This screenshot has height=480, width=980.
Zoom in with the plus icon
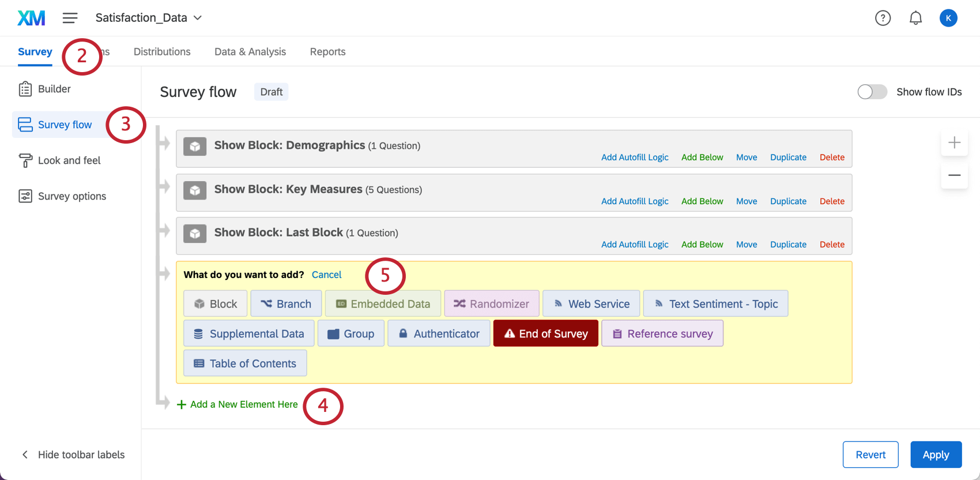tap(954, 142)
